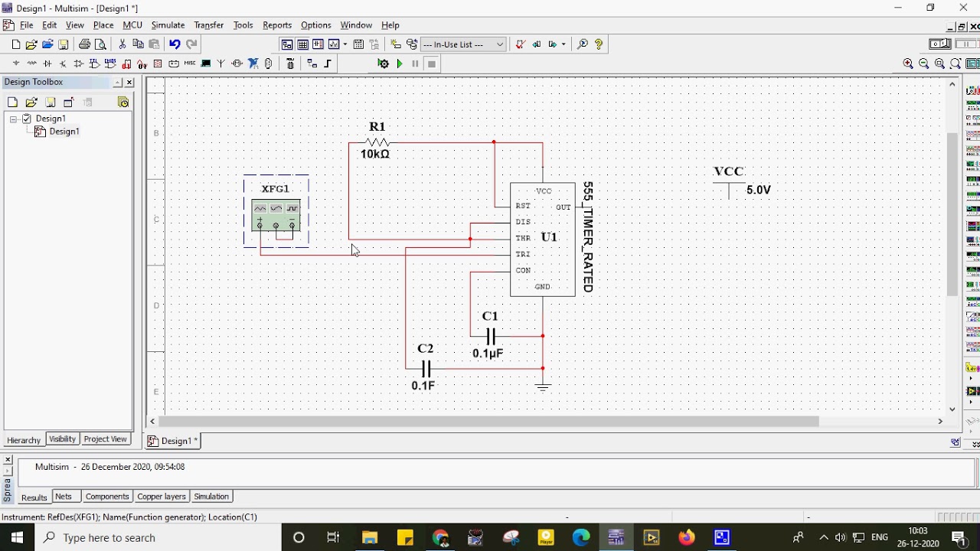Switch to the Nets spreadsheet tab
Image resolution: width=980 pixels, height=551 pixels.
[x=64, y=497]
